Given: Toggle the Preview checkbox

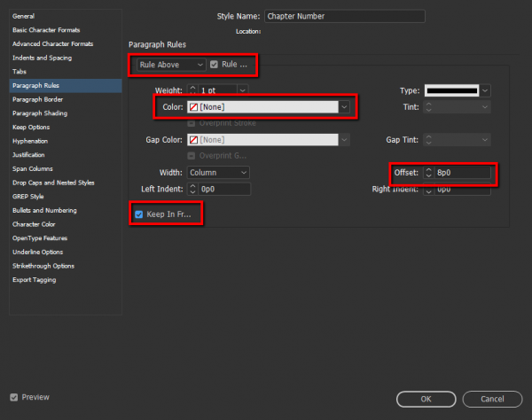Looking at the screenshot, I should (13, 397).
